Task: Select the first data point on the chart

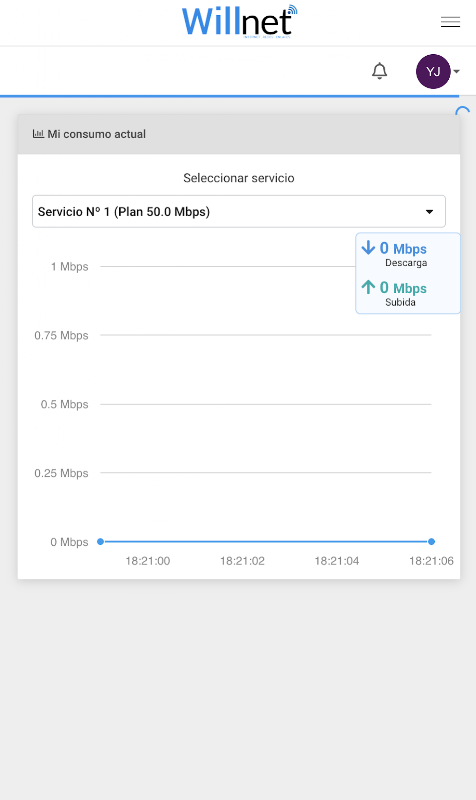Action: [101, 541]
